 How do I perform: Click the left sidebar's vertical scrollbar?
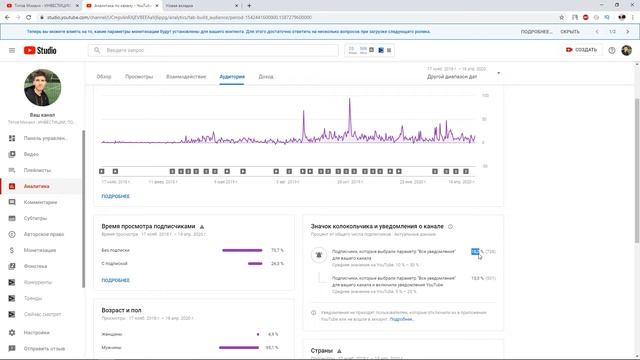click(84, 209)
